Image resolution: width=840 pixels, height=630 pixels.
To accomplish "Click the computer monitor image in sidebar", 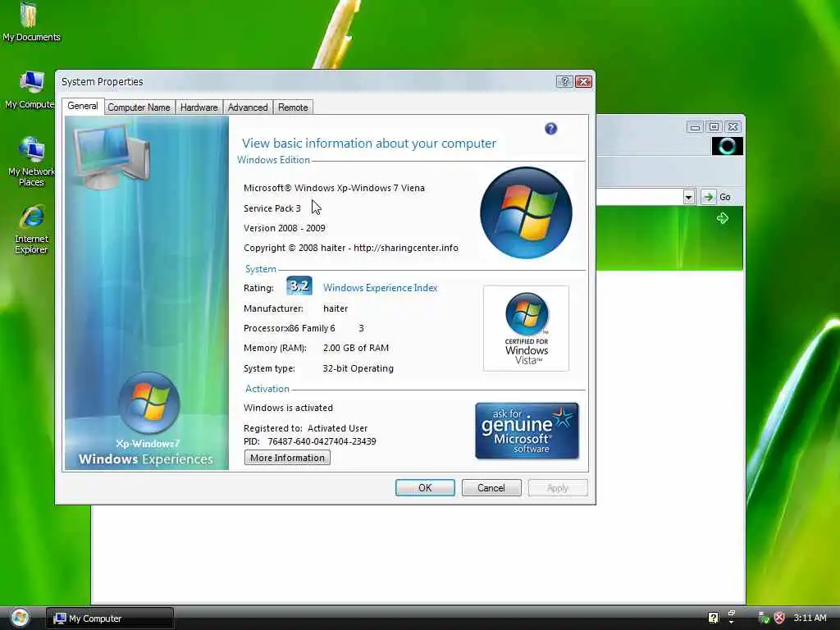I will point(112,157).
